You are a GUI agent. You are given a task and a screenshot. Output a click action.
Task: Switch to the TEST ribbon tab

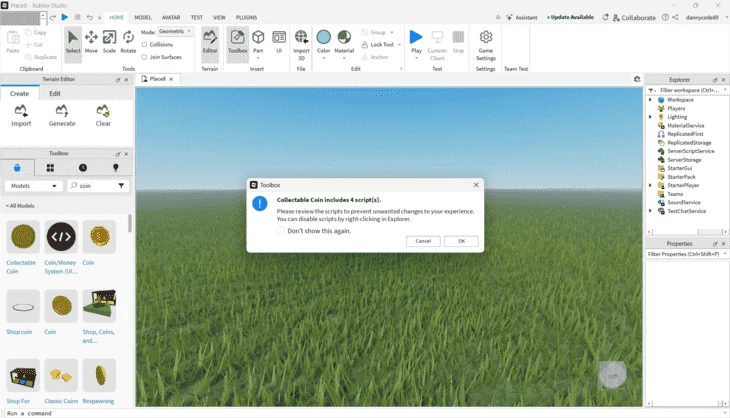click(196, 17)
